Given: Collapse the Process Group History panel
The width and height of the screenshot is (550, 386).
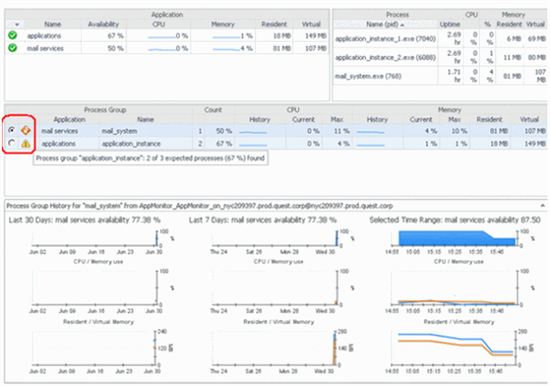Looking at the screenshot, I should [542, 206].
